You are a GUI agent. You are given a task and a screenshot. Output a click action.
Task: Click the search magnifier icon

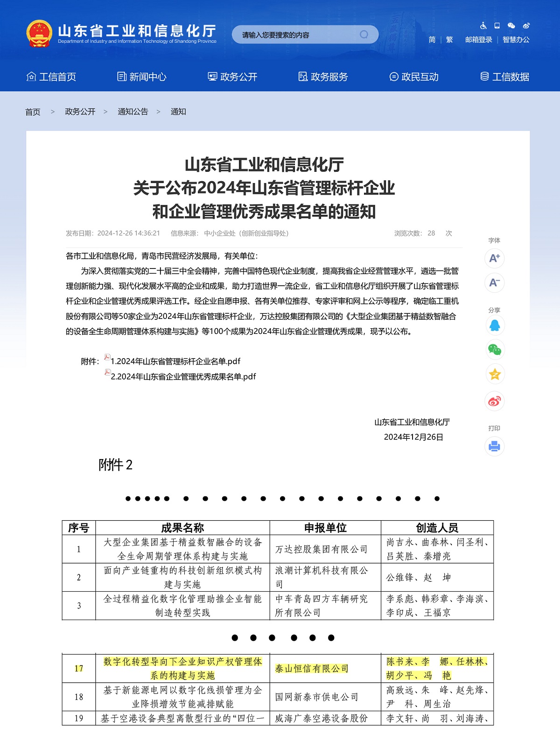tap(364, 35)
